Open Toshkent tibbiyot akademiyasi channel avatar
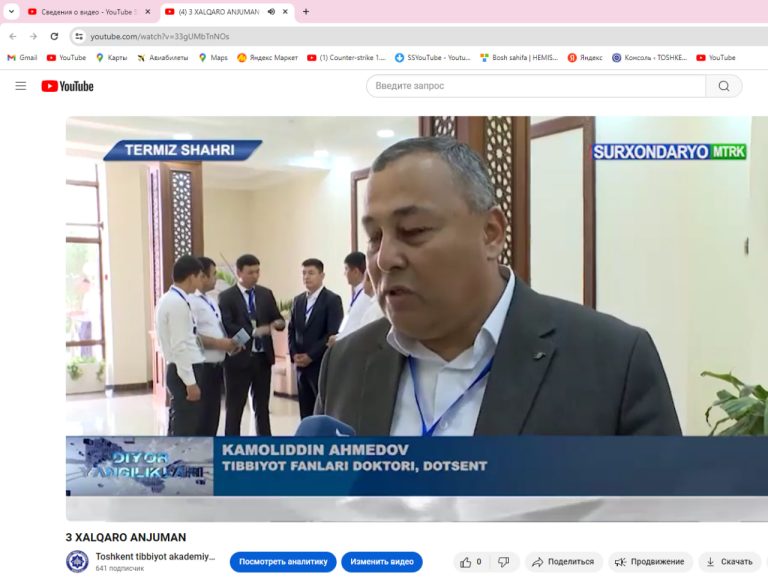The height and width of the screenshot is (580, 768). click(77, 561)
